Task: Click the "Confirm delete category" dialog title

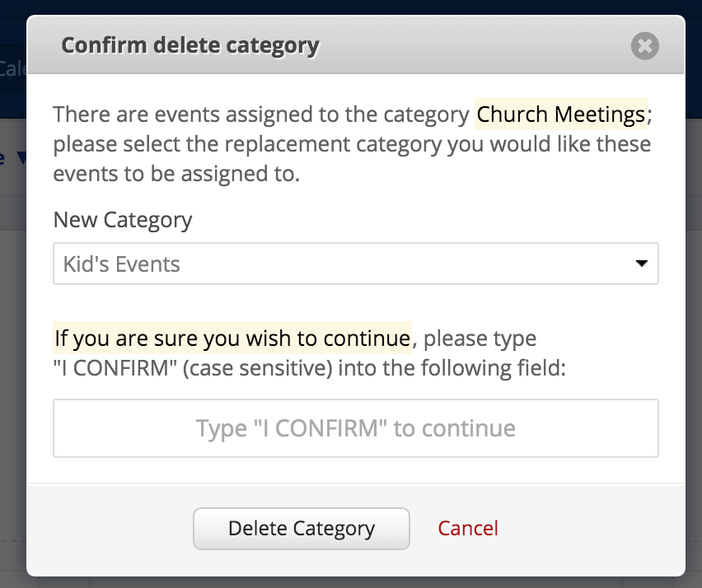Action: [x=190, y=44]
